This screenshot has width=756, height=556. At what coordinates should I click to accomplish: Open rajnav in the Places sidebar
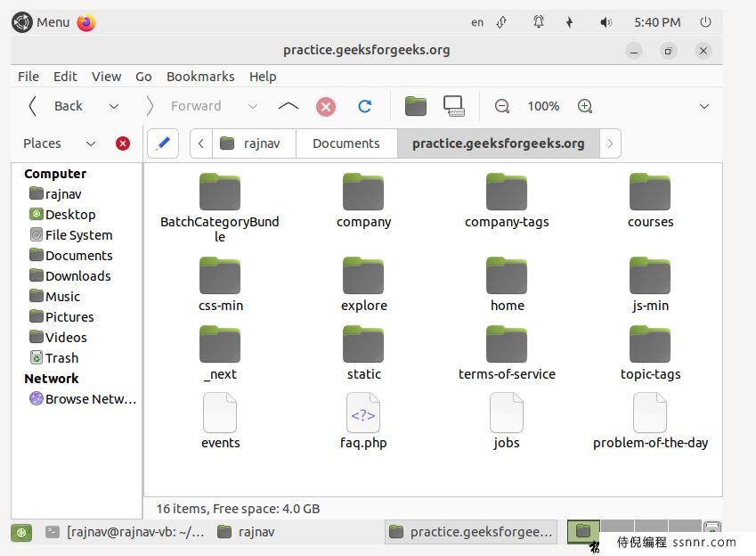[x=55, y=194]
